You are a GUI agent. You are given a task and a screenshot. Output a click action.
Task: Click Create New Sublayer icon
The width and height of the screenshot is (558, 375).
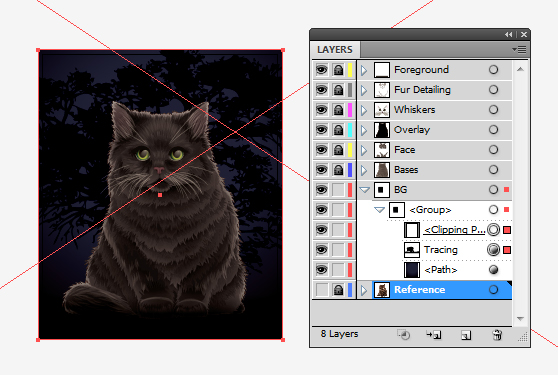434,334
